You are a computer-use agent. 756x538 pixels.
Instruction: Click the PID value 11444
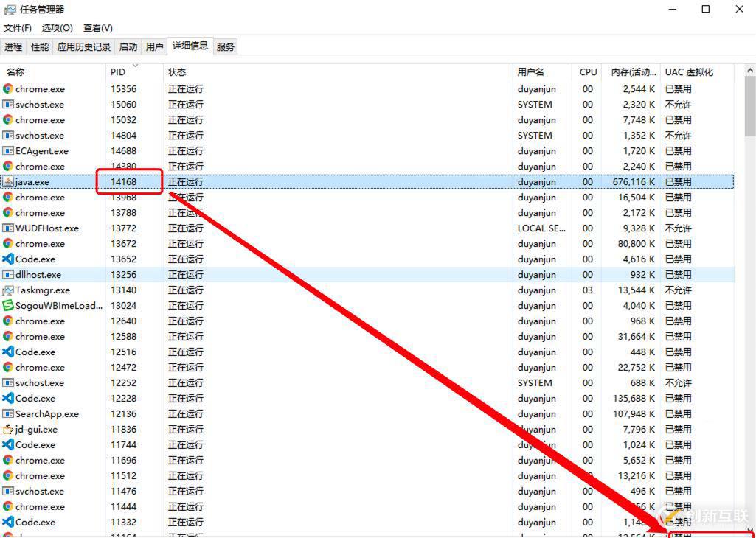124,507
